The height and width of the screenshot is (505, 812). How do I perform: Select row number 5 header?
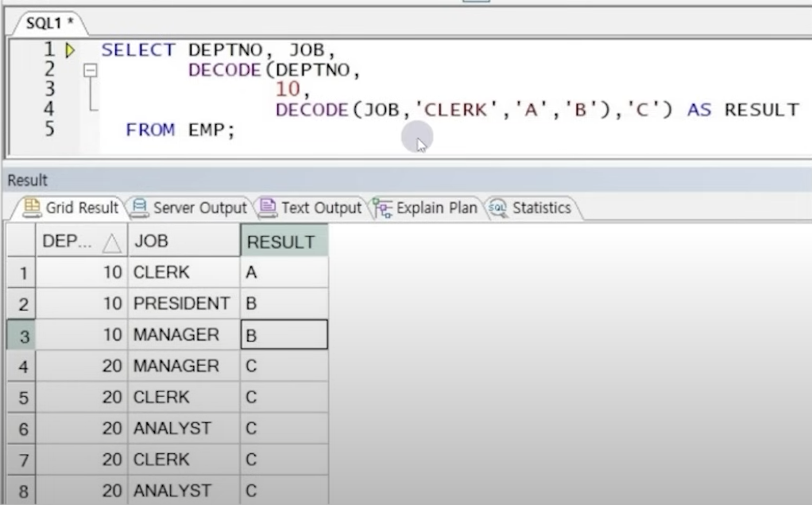coord(21,397)
